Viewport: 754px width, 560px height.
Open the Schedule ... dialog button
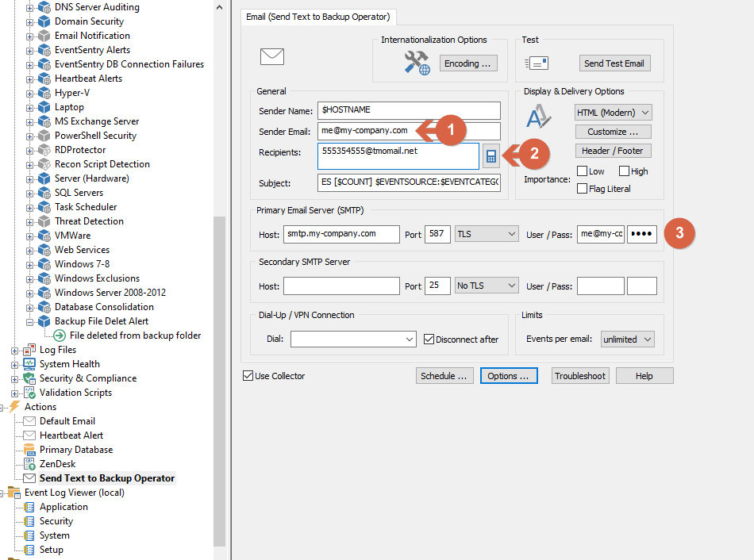point(444,376)
